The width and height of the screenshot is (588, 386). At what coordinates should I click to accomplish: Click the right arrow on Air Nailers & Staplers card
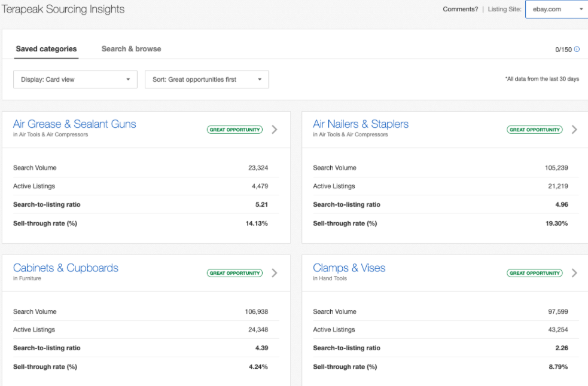tap(574, 130)
